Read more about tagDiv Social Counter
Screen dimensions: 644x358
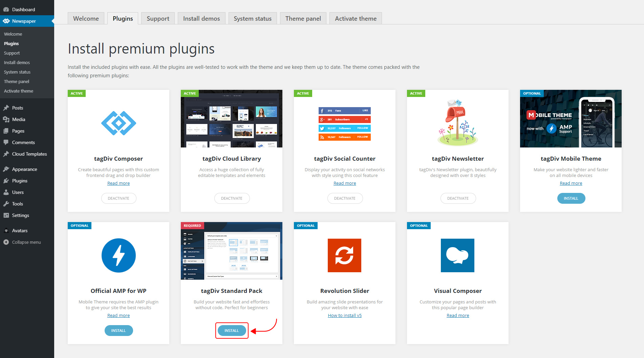[x=345, y=183]
